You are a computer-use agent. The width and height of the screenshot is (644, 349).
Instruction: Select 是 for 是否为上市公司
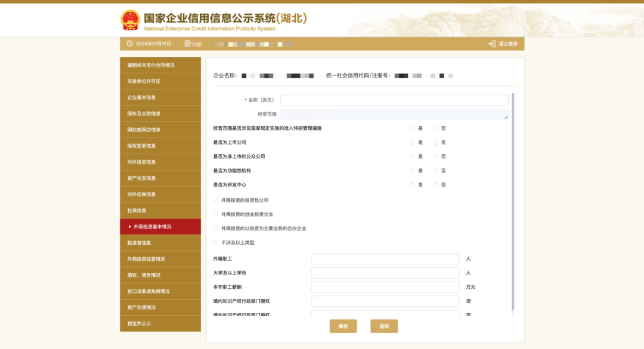(413, 142)
